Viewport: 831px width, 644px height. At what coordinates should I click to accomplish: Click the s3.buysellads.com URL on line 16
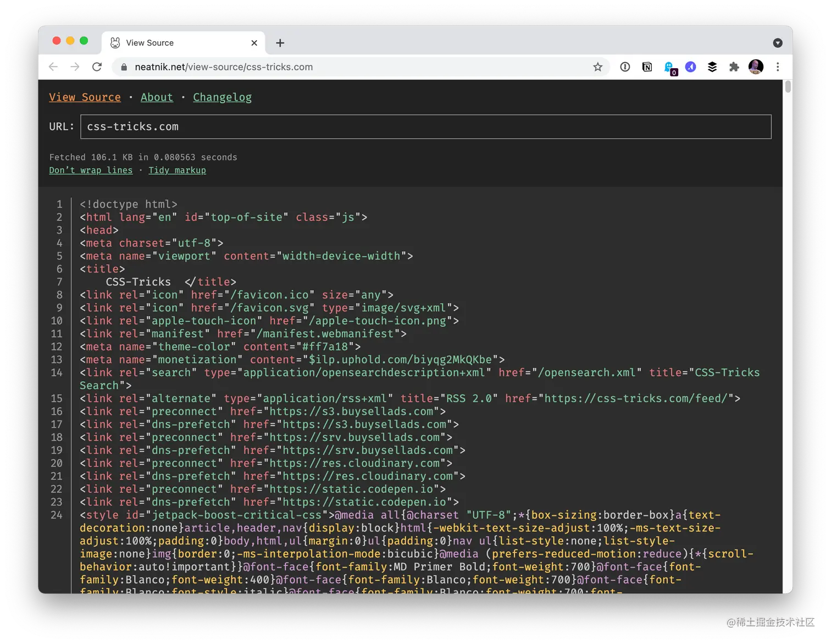point(351,412)
